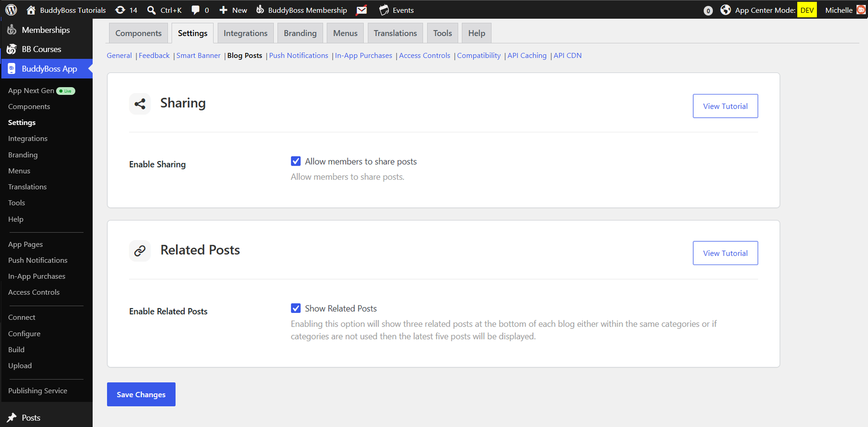
Task: Click the Posts pin icon
Action: [x=12, y=417]
